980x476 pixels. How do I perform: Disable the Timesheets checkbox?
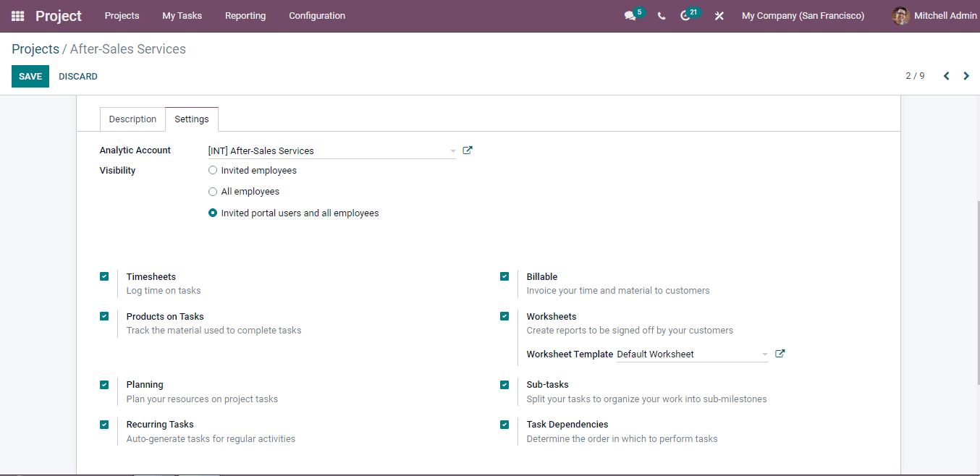[104, 276]
